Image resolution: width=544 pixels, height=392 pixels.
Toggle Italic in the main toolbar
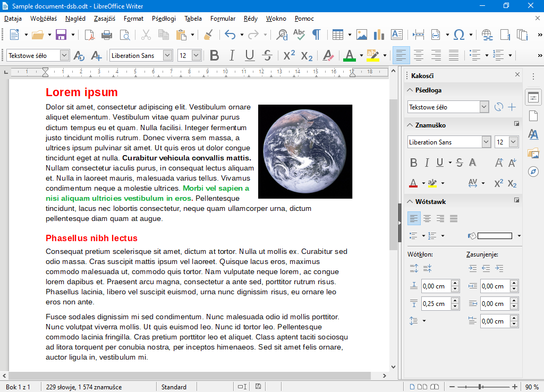(x=232, y=55)
